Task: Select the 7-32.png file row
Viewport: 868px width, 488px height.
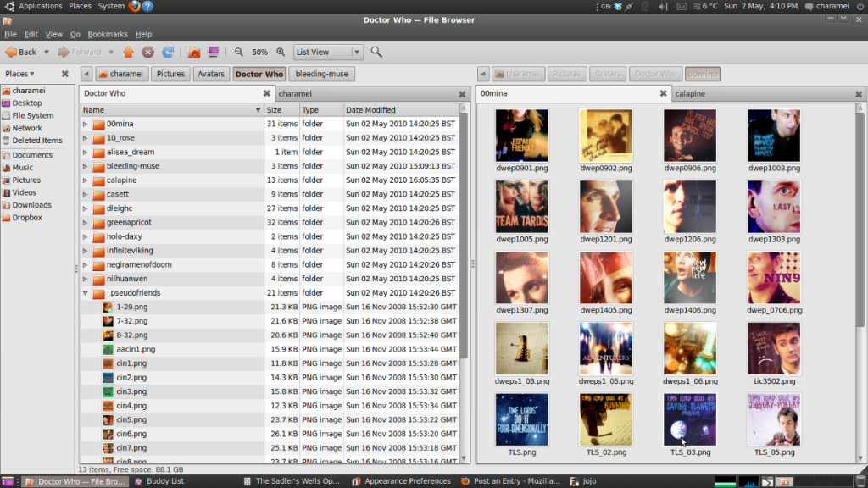Action: (x=270, y=321)
